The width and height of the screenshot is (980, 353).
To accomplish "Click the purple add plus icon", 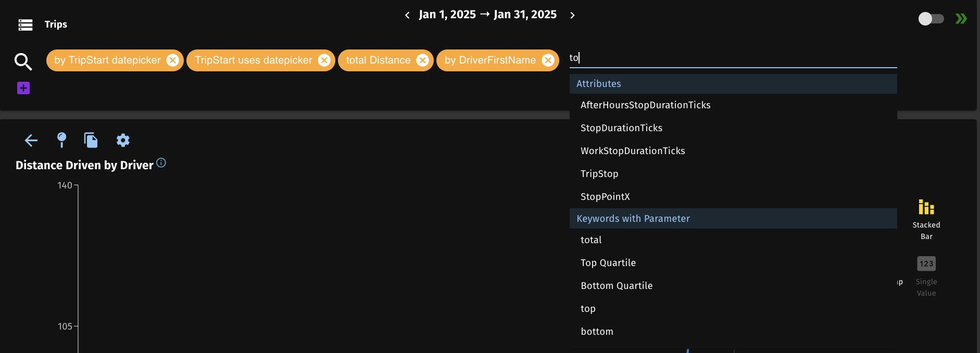I will (23, 88).
